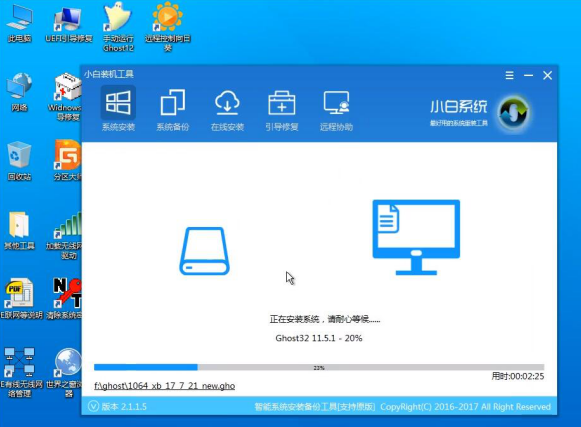The image size is (581, 427).
Task: Open UEFI引导修复 desktop shortcut
Action: coord(69,24)
